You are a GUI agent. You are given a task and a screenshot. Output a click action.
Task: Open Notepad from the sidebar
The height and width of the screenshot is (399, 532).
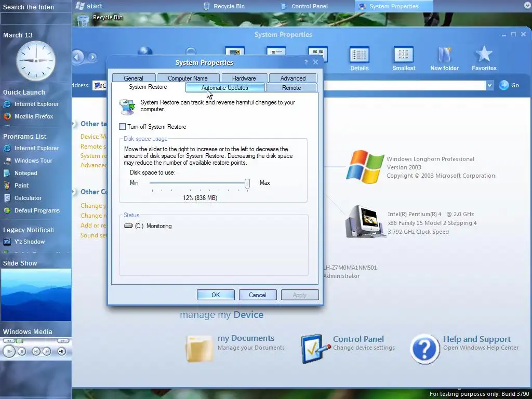coord(20,173)
